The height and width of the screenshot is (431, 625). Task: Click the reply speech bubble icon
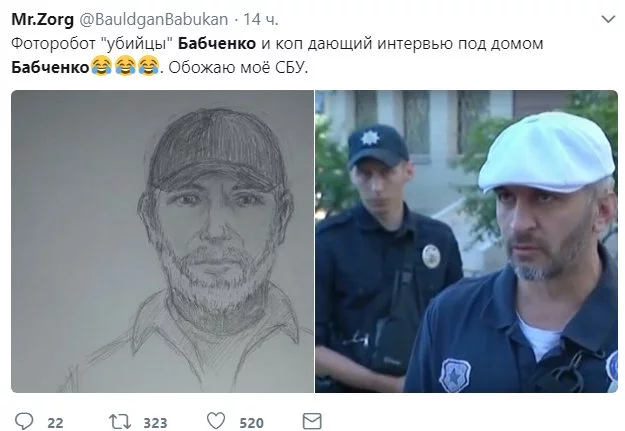24,421
